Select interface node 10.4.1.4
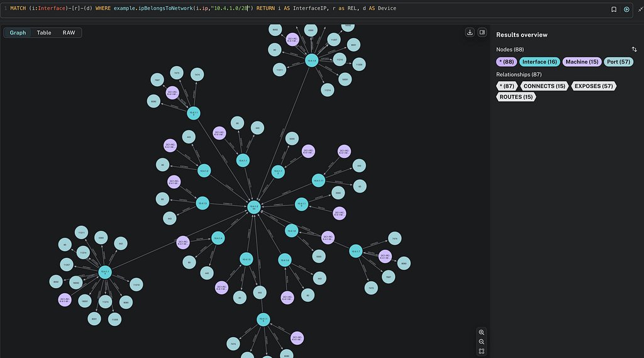This screenshot has height=358, width=644. point(218,238)
